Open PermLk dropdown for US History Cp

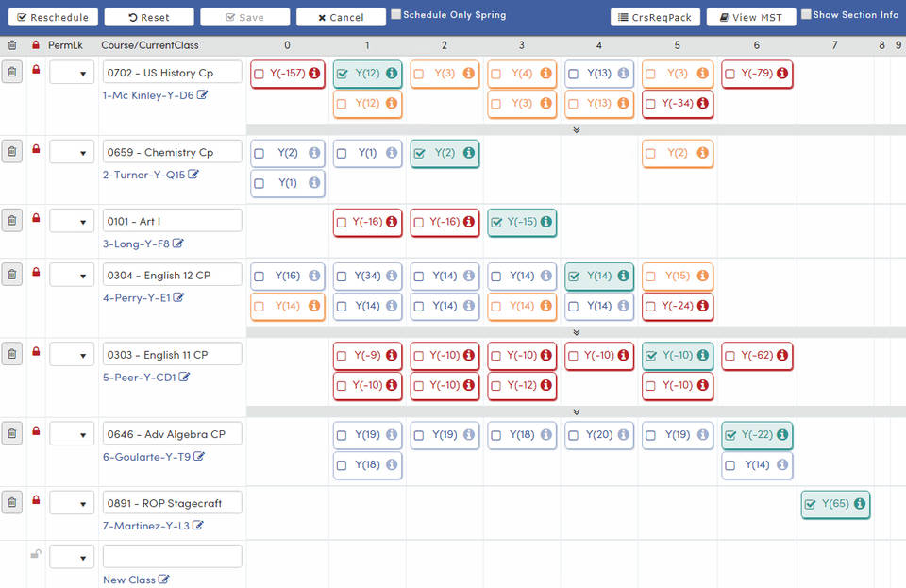pos(72,73)
